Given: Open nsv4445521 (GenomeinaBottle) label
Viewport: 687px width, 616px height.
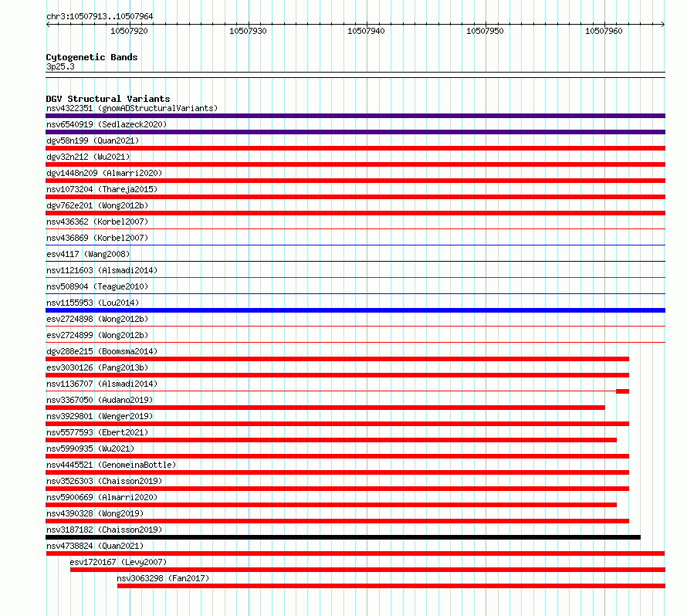Looking at the screenshot, I should 111,465.
